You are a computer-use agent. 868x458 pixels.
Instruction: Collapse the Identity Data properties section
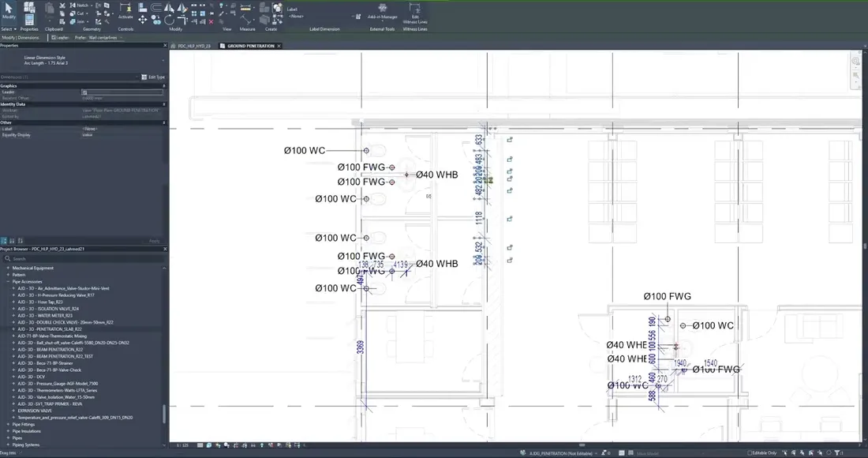[x=164, y=104]
